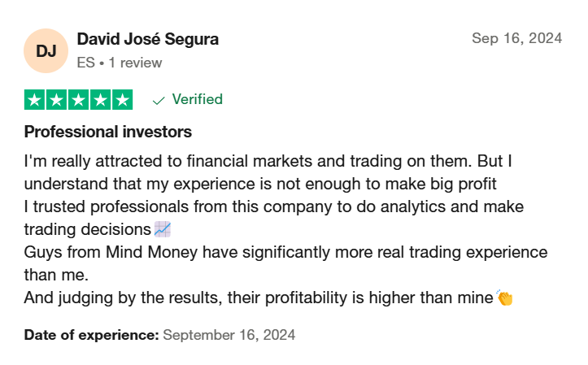Viewport: 588px width, 365px height.
Task: Click the Sep 16, 2024 review date
Action: (516, 38)
